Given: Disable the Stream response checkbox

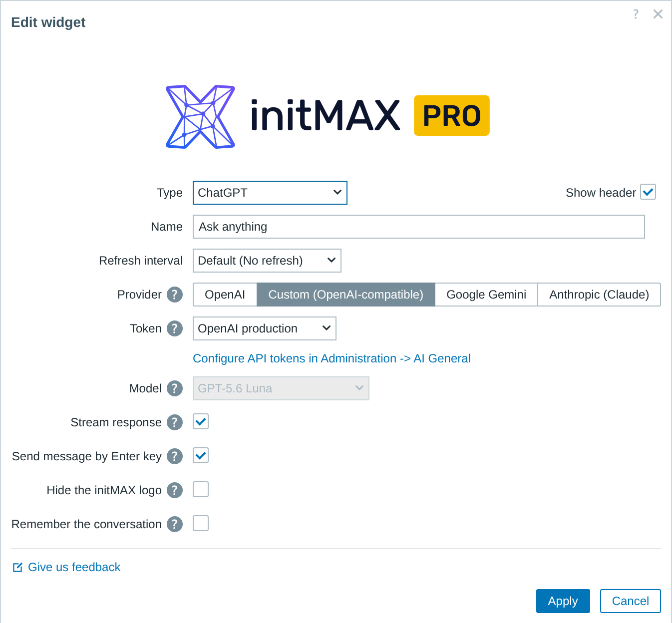Looking at the screenshot, I should pyautogui.click(x=201, y=422).
